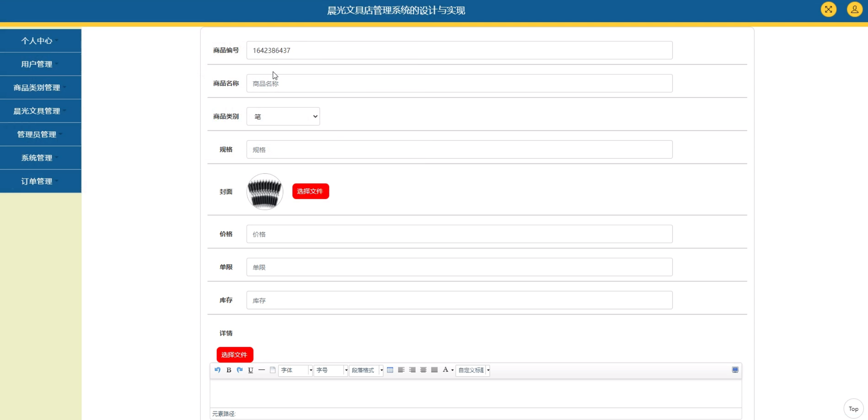Justify text in the editor
The image size is (868, 420).
(x=434, y=370)
